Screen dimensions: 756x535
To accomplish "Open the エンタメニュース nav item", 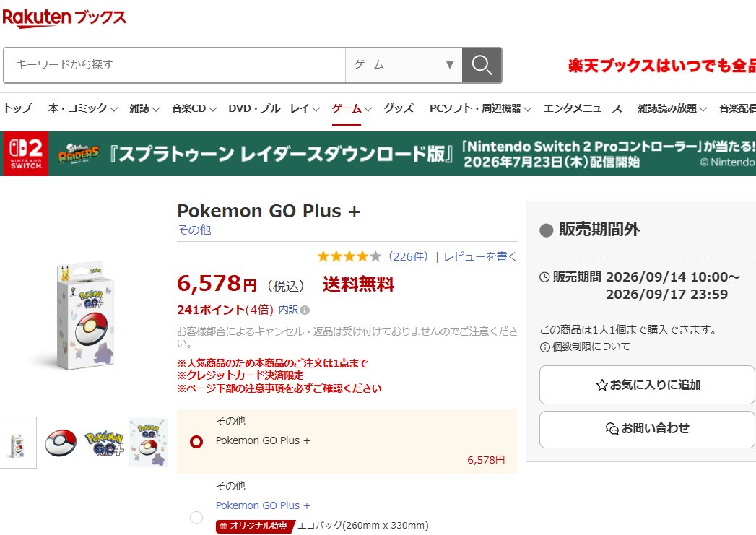I will (583, 108).
